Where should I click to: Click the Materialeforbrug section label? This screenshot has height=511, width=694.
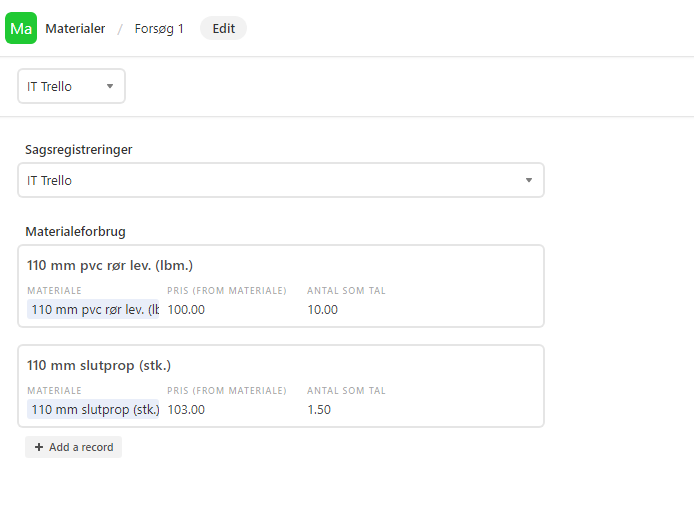pyautogui.click(x=76, y=231)
